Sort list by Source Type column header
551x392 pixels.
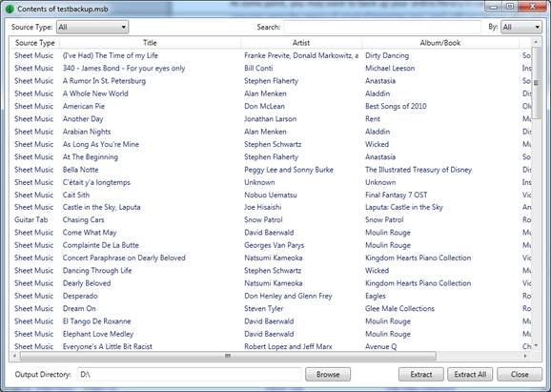(34, 43)
